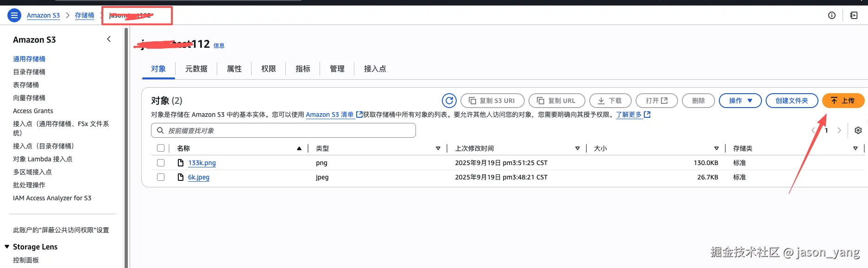Open 多区域接入点 in sidebar

(x=32, y=172)
